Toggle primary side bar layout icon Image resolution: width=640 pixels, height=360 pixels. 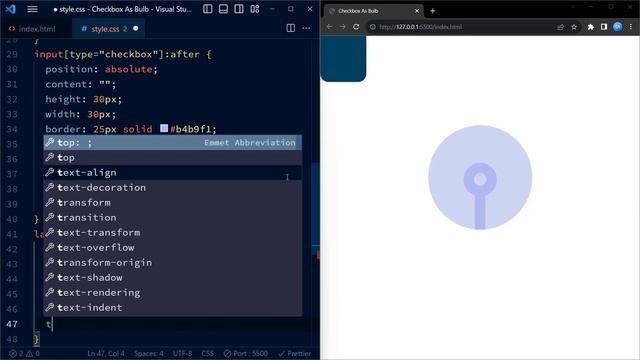point(207,9)
